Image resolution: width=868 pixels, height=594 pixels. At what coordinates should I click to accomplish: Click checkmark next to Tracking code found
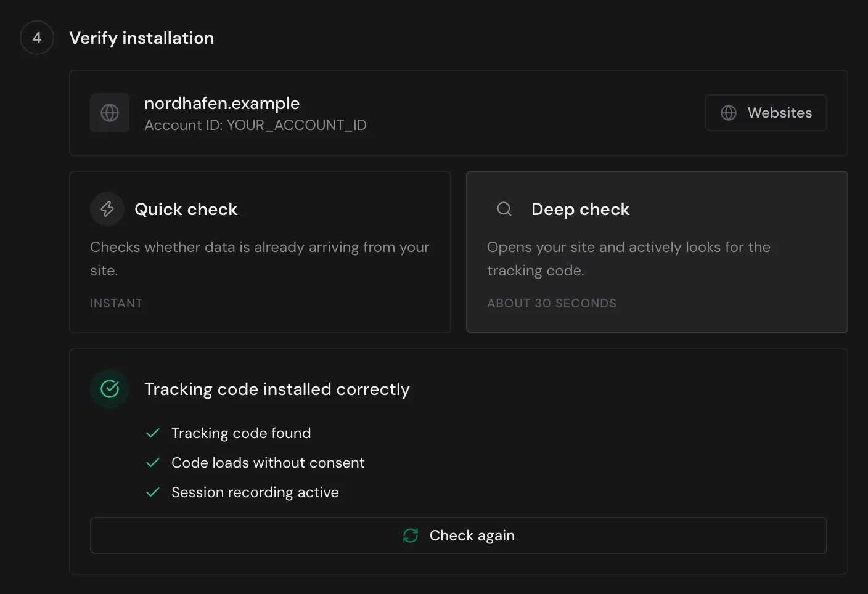tap(153, 433)
